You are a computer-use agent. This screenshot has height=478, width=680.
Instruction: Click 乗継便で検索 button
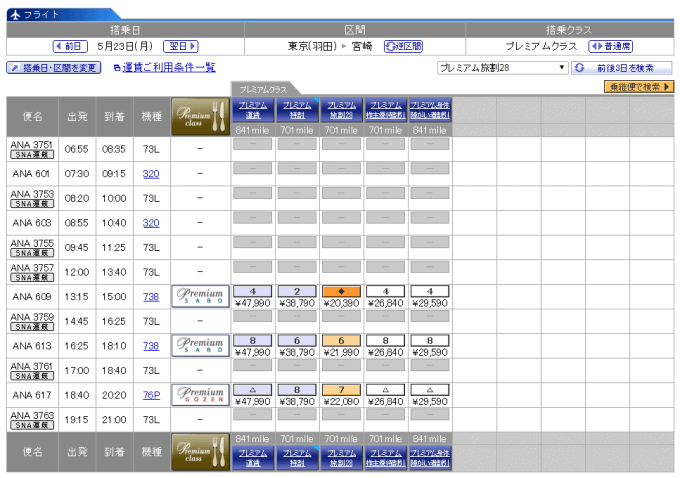(639, 87)
